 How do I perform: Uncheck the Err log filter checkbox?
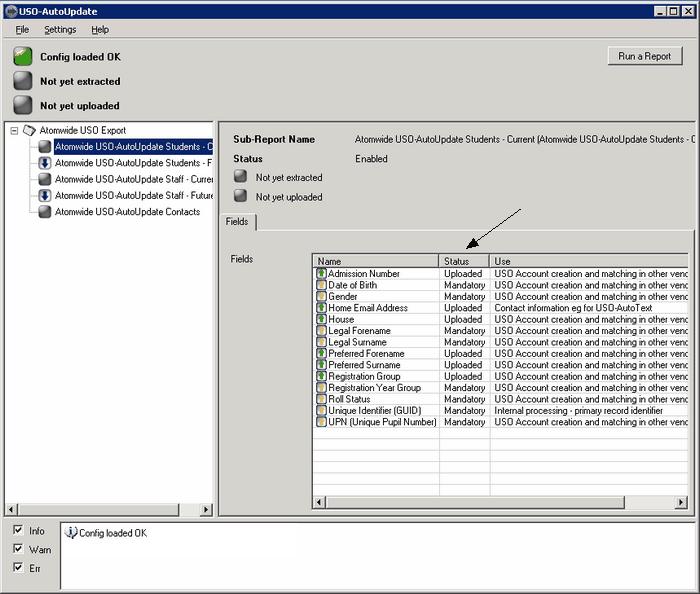coord(18,567)
